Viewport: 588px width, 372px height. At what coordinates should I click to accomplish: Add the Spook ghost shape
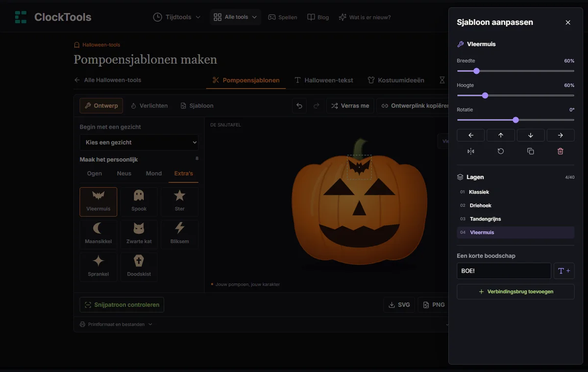[x=139, y=202]
